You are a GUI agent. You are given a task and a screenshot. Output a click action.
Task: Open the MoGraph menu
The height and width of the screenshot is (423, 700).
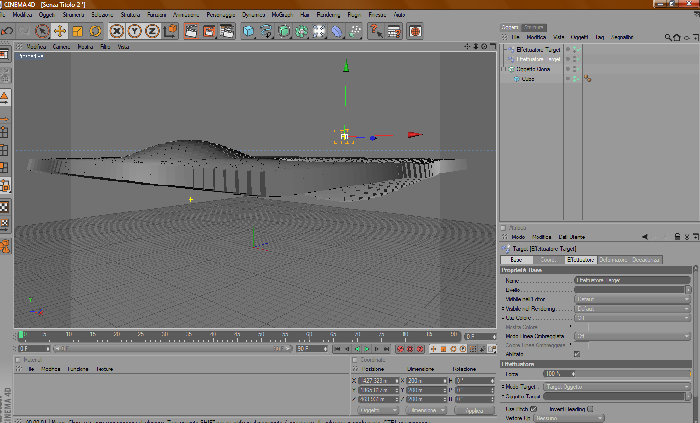282,15
